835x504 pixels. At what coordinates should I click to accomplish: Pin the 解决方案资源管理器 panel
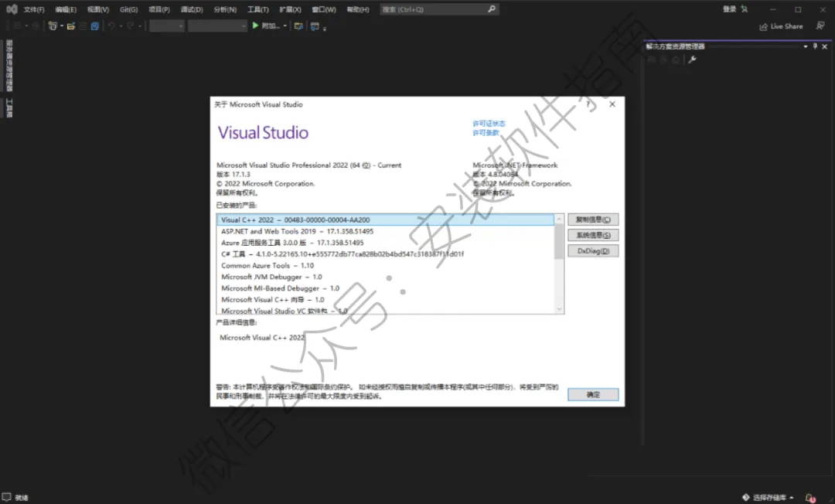tap(815, 46)
